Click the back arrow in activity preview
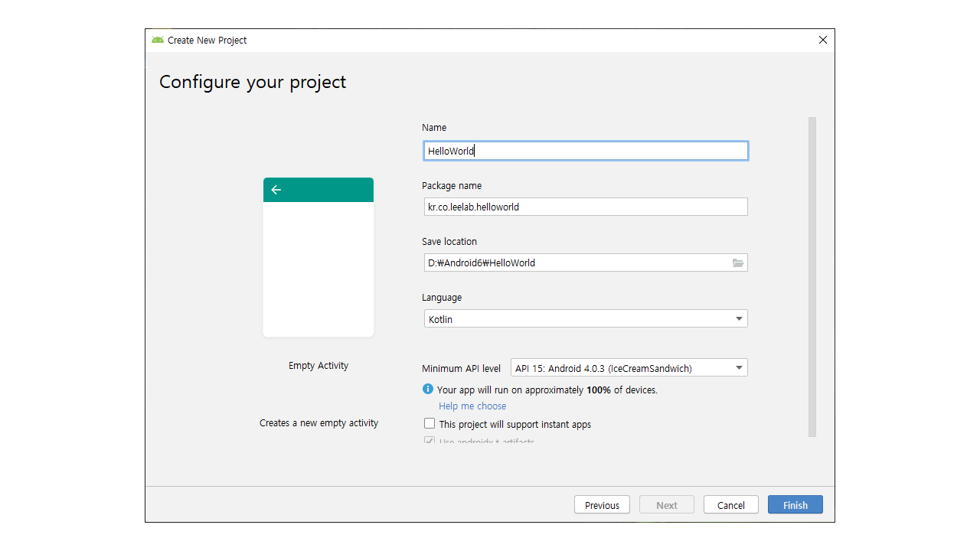The height and width of the screenshot is (551, 980). click(276, 190)
